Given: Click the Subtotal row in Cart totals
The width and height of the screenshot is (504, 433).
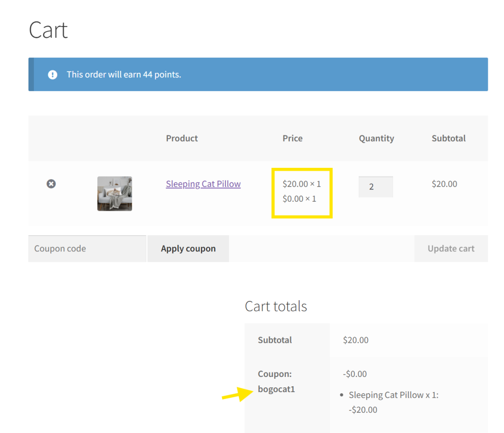Looking at the screenshot, I should point(275,340).
